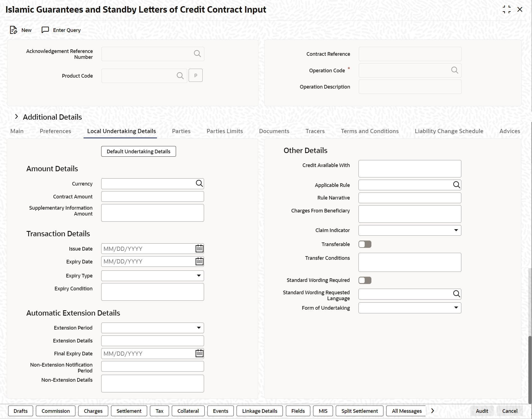Click the Audit button

tap(482, 411)
